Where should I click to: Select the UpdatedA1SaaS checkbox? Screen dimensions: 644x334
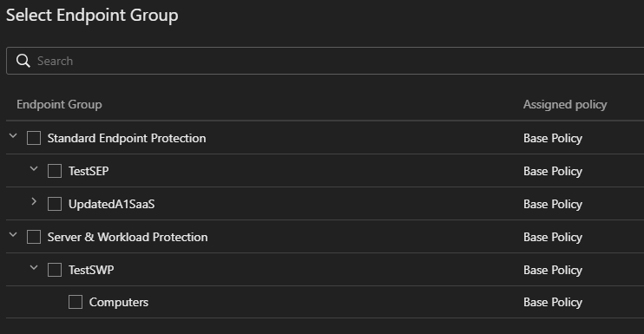tap(55, 204)
